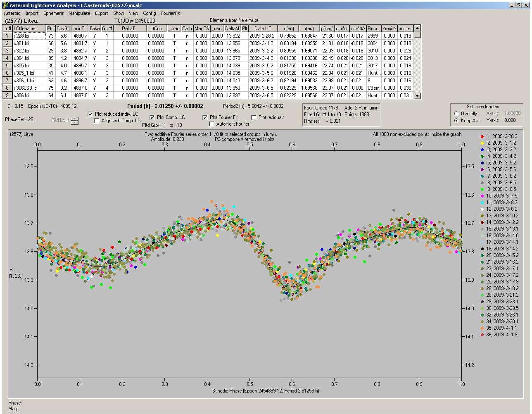Click legend swatch for 10; 2009- 3- 7.5
Viewport: 532px width, 414px height.
coord(482,196)
